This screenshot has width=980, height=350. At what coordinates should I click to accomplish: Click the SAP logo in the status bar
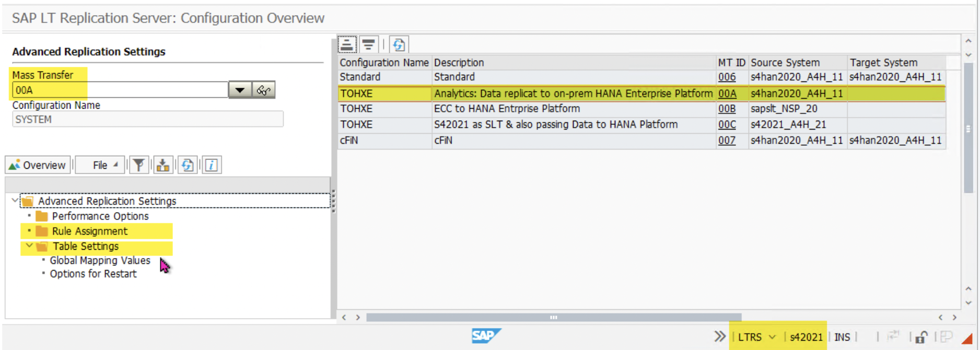coord(486,335)
